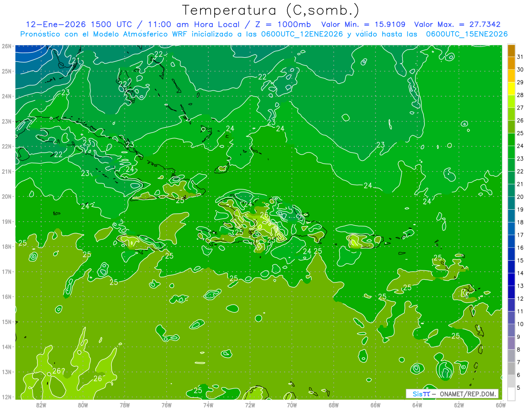Click the 60W longitude axis label

(501, 405)
